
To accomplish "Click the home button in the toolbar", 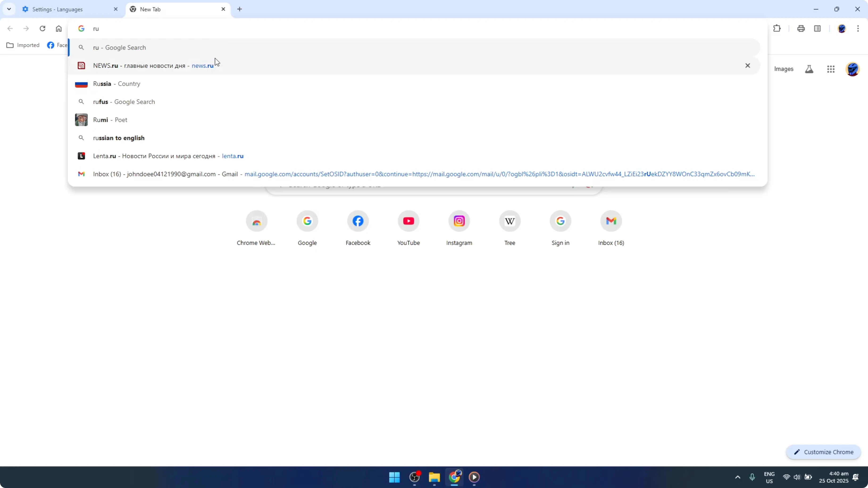I will tap(59, 28).
